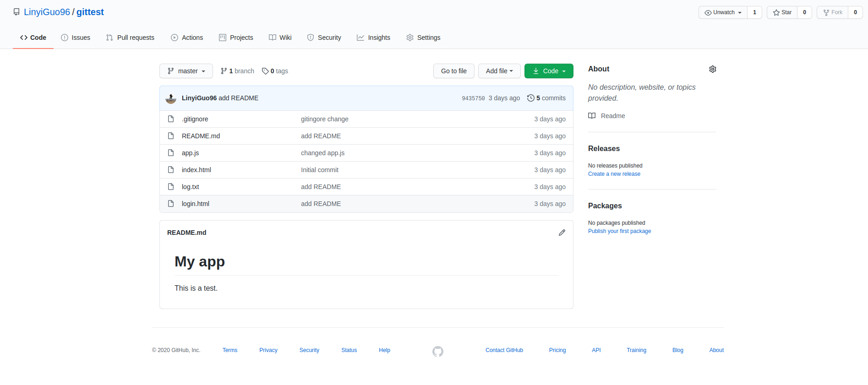Open the Contact GitHub footer link

pyautogui.click(x=504, y=350)
